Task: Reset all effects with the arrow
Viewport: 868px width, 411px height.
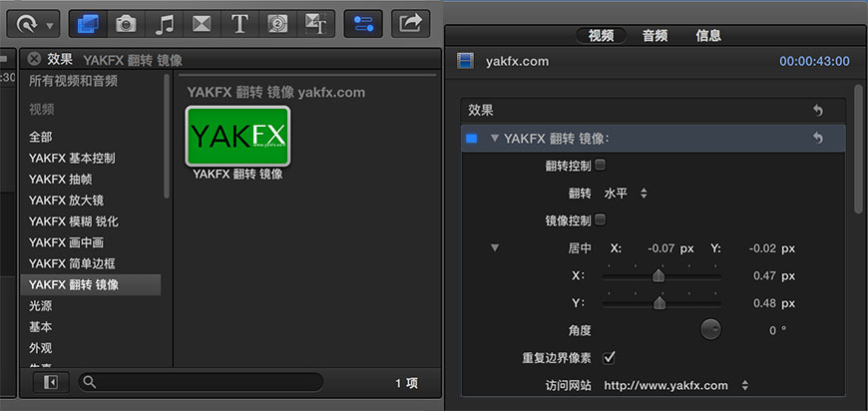Action: click(x=818, y=111)
